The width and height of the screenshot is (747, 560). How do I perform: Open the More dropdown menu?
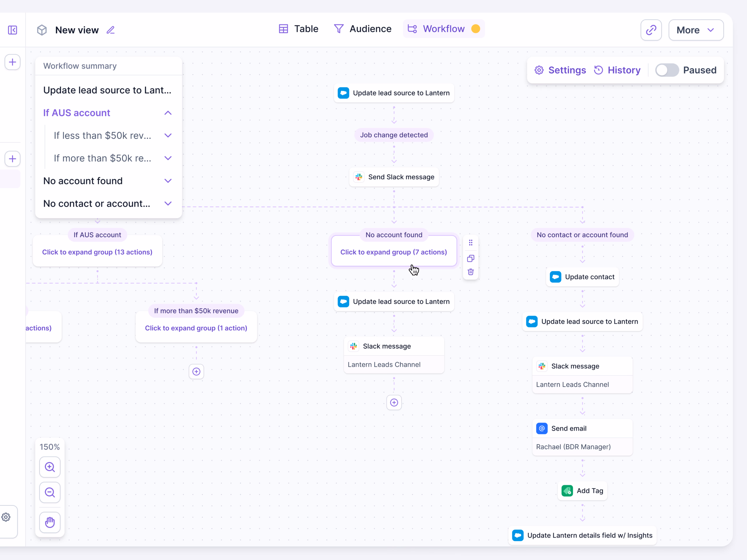tap(696, 30)
